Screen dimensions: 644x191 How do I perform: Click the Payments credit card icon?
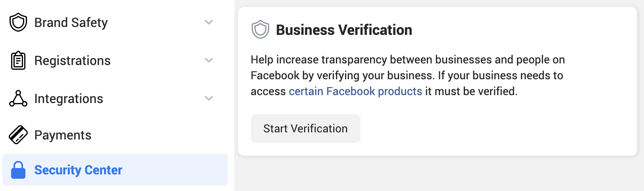tap(18, 135)
